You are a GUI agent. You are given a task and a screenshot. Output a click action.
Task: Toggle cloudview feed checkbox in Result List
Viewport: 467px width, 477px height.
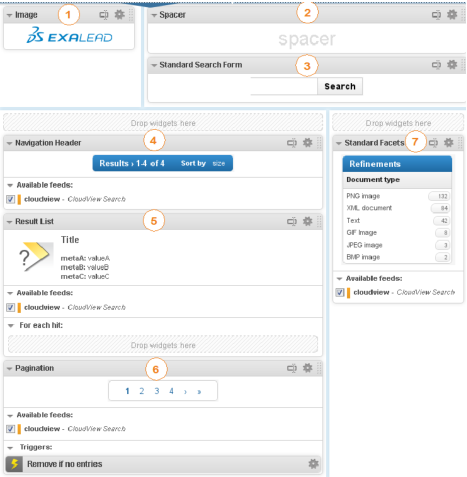coord(11,307)
